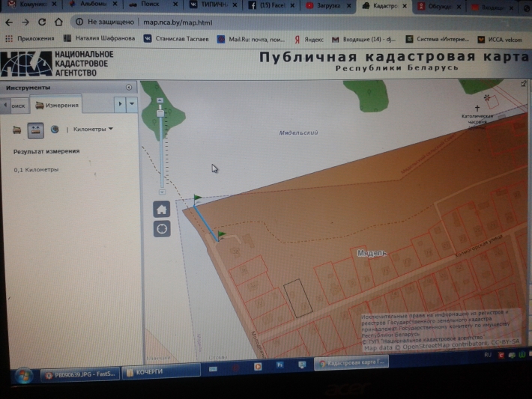Screen dimensions: 532x399
Task: Click the locate-me target button on map
Action: (x=162, y=228)
